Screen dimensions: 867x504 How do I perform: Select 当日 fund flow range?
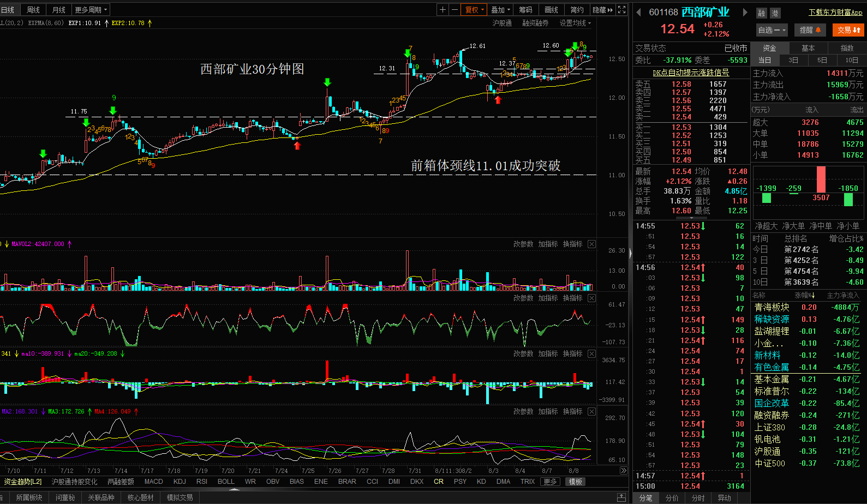pos(764,60)
